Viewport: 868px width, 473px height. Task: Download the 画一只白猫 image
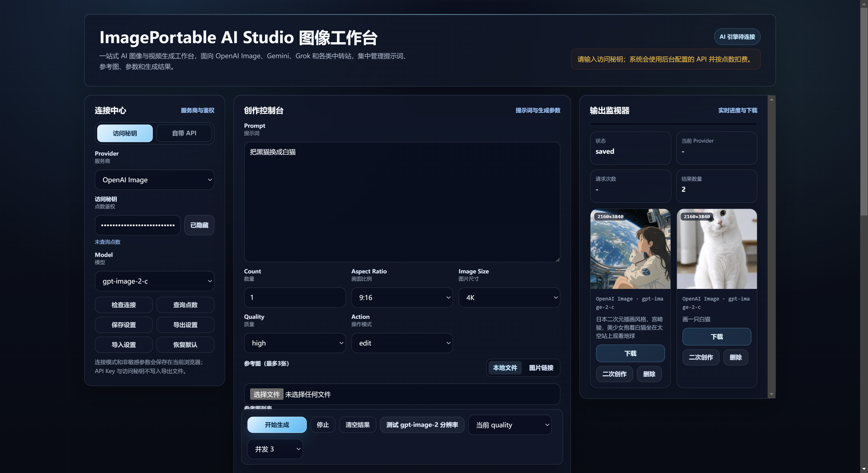click(717, 337)
